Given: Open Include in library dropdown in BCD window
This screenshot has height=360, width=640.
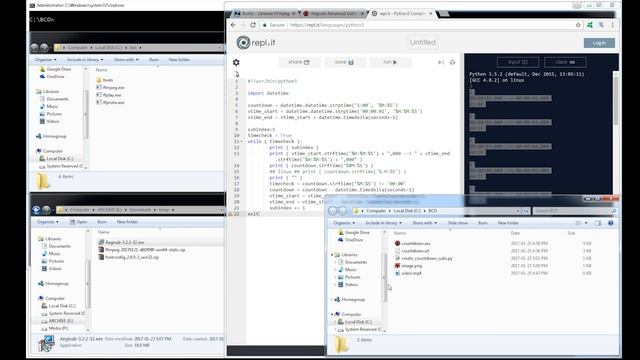Looking at the screenshot, I should coord(383,223).
